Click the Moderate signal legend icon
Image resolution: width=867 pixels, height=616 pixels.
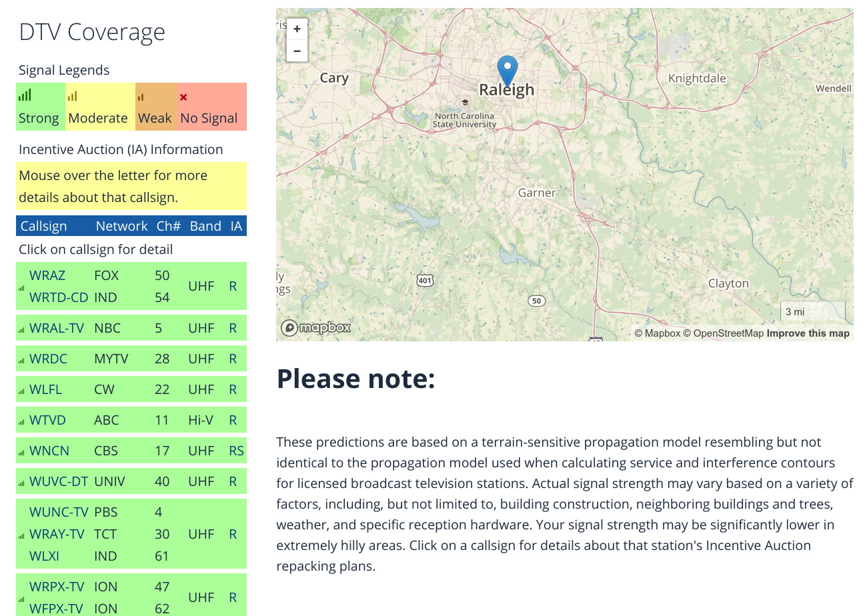click(x=72, y=97)
